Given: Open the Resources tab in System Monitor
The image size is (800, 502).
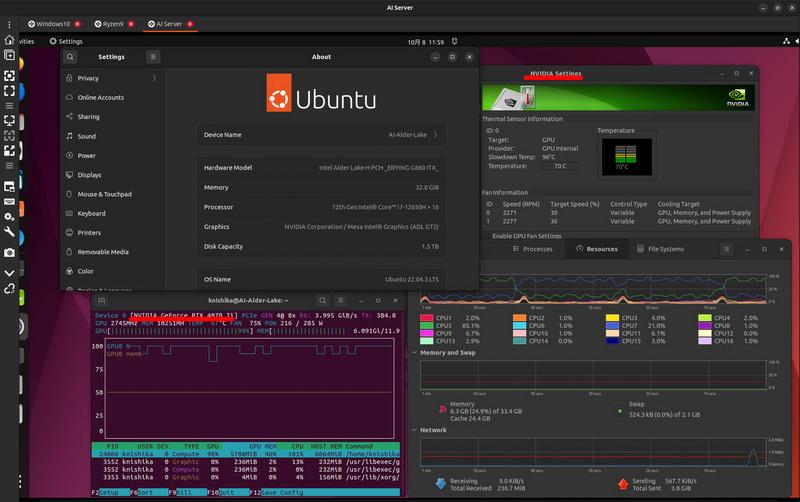Looking at the screenshot, I should (597, 249).
